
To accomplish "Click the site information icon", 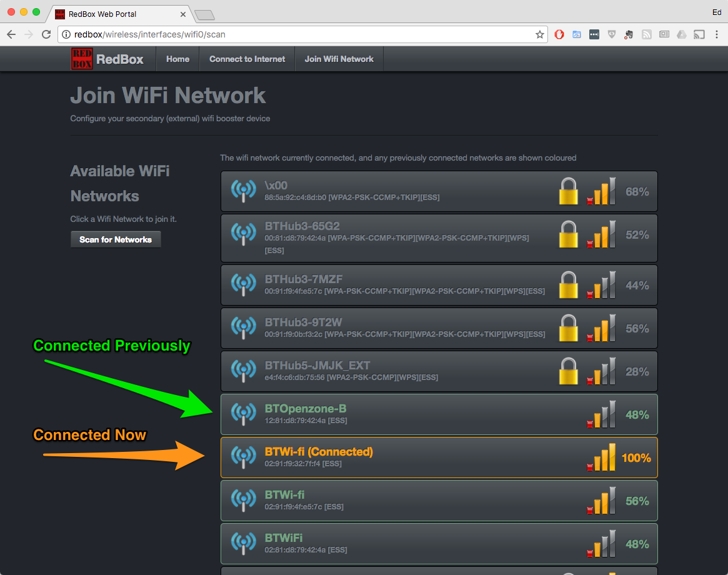I will coord(66,34).
